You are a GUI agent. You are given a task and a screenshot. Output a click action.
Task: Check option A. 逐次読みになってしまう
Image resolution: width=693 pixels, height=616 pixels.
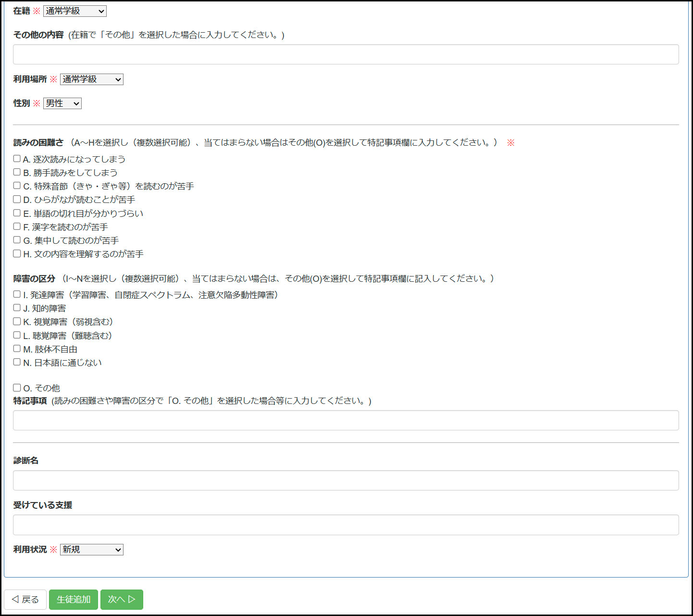point(17,159)
